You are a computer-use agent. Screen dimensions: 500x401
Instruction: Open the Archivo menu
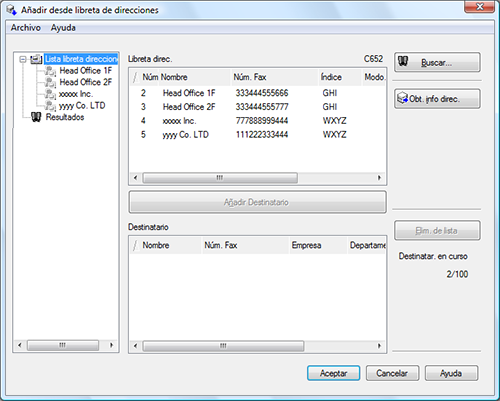26,28
